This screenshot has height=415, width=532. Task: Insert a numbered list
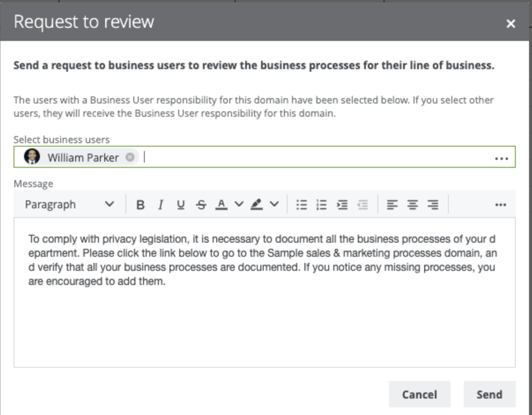321,205
